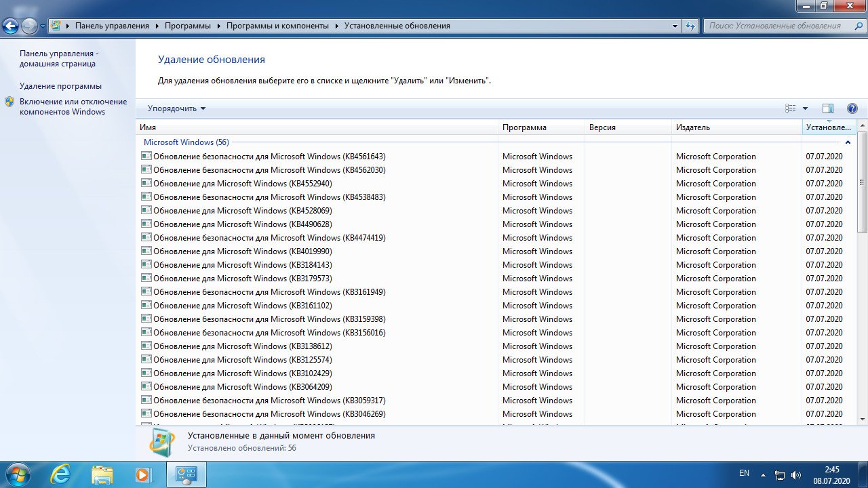The height and width of the screenshot is (488, 868).
Task: Collapse the Microsoft Windows (56) group
Action: tap(848, 142)
